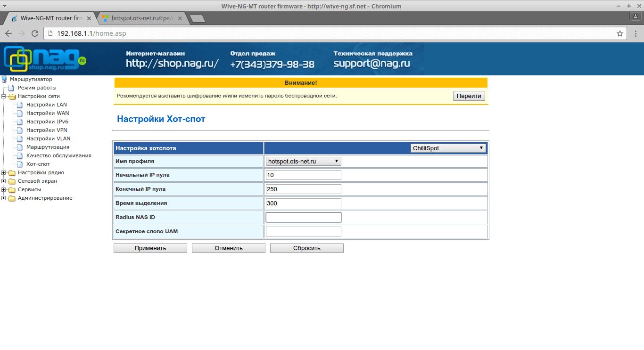
Task: Click the page icon beside Настройки IPv6
Action: (x=20, y=122)
